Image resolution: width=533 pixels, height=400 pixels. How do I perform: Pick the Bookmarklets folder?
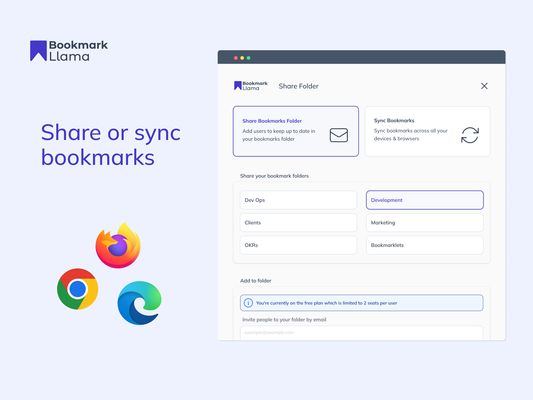425,245
